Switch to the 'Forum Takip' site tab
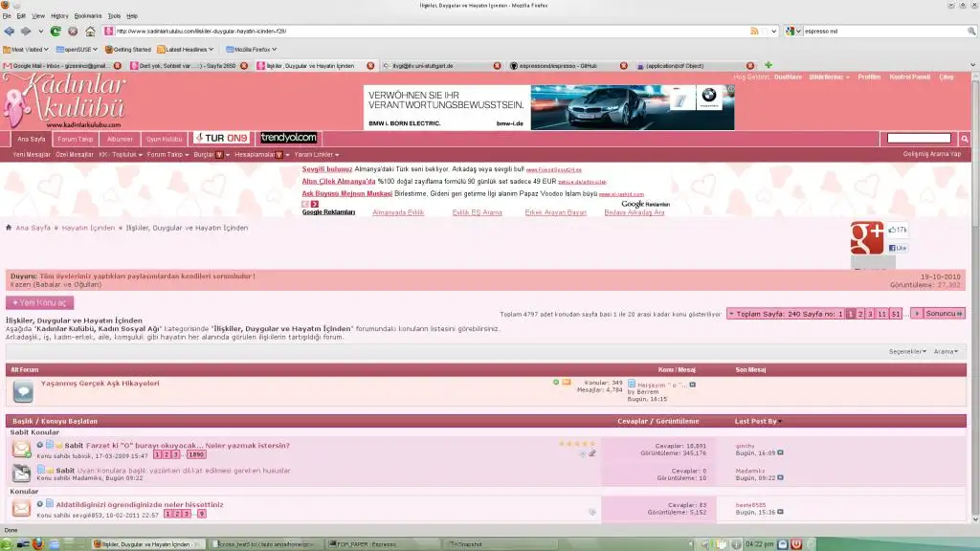This screenshot has height=551, width=980. 75,140
